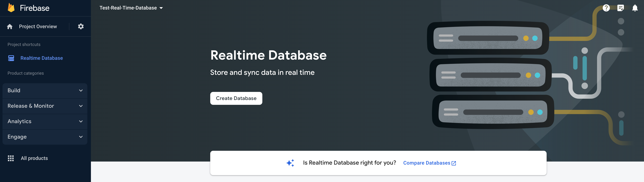Click the external link icon beside Compare Databases
Image resolution: width=644 pixels, height=182 pixels.
[454, 163]
